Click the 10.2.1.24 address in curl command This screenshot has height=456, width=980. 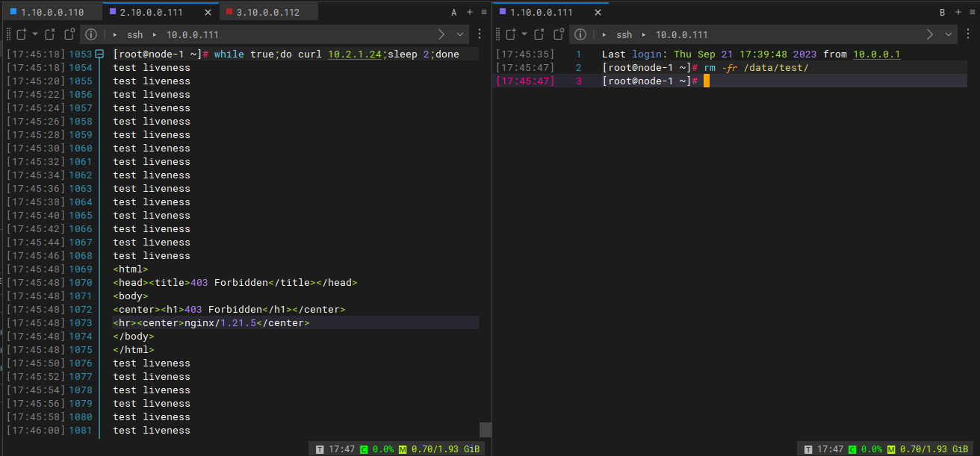click(354, 54)
